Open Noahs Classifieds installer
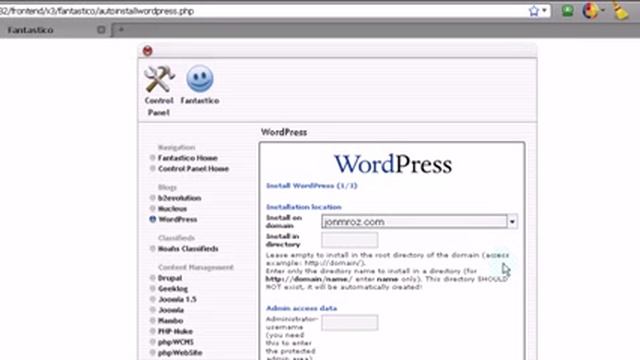640x360 pixels. [x=188, y=249]
